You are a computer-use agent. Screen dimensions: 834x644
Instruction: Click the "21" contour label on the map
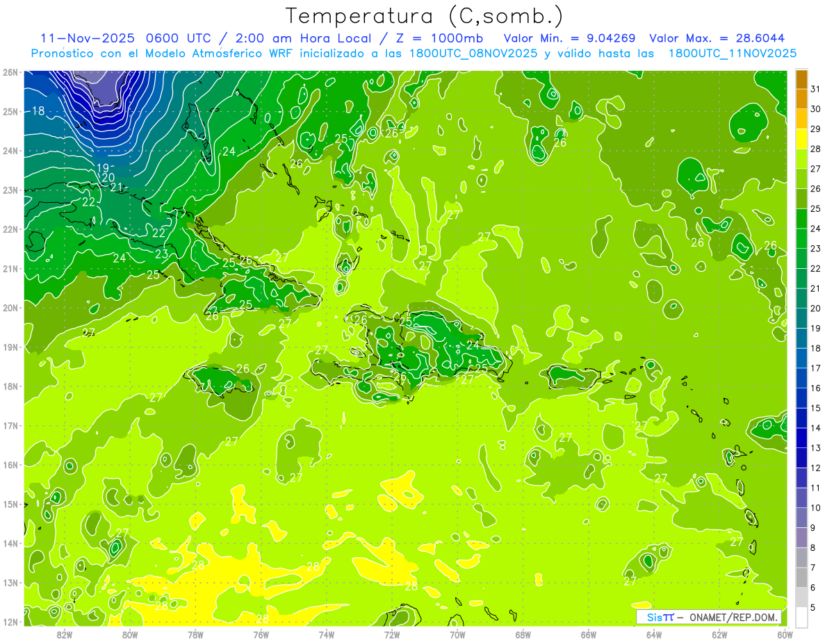pos(117,188)
